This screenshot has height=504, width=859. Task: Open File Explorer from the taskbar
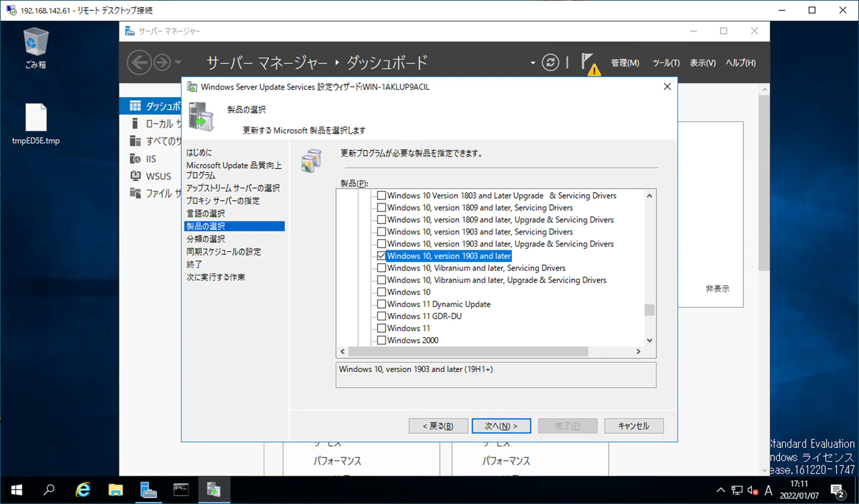click(115, 490)
